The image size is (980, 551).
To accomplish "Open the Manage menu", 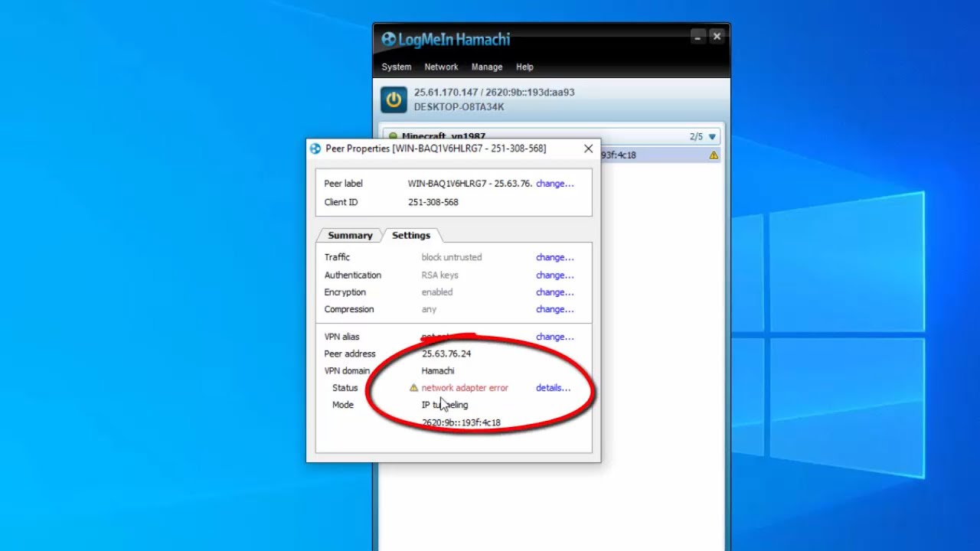I will pyautogui.click(x=487, y=67).
